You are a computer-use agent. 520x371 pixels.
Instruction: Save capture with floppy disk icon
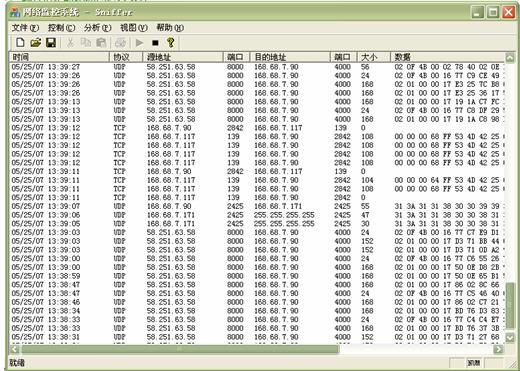(x=51, y=43)
